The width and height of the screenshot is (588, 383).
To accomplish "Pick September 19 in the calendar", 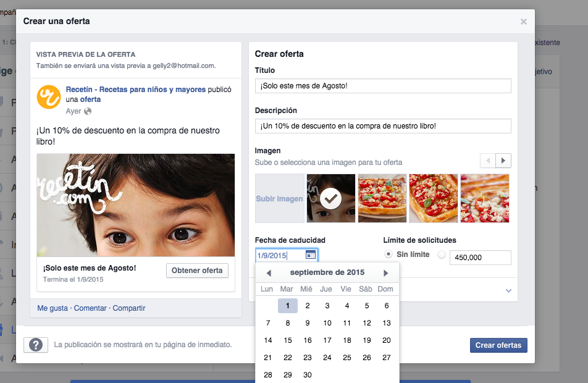I will click(367, 340).
